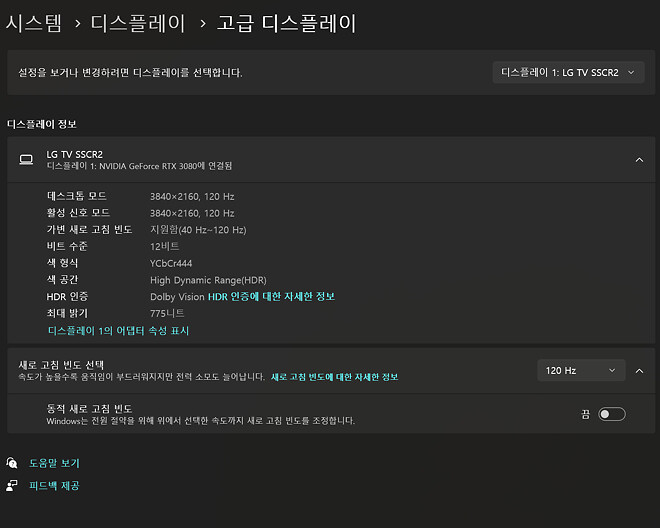This screenshot has height=528, width=660.
Task: Open the 120 Hz refresh rate dropdown
Action: (x=581, y=371)
